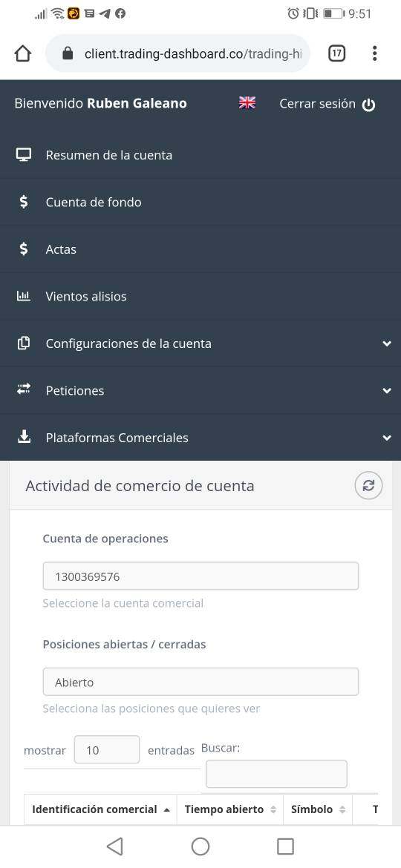Screen dimensions: 401x868
Task: Tap the Android home circle button
Action: click(x=200, y=846)
